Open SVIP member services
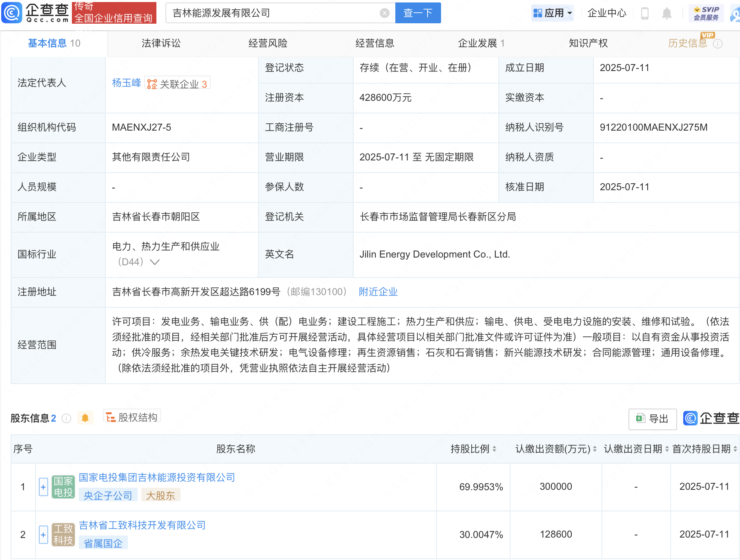The image size is (740, 560). pos(706,13)
